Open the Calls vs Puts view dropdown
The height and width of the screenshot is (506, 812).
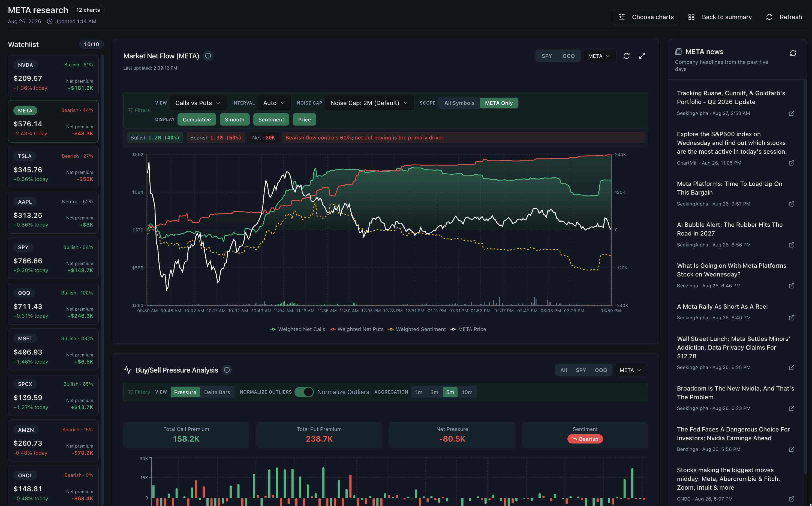coord(198,103)
